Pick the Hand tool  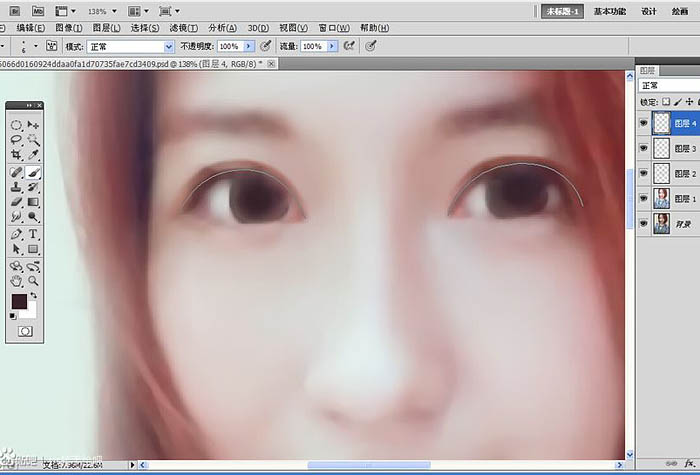(17, 281)
